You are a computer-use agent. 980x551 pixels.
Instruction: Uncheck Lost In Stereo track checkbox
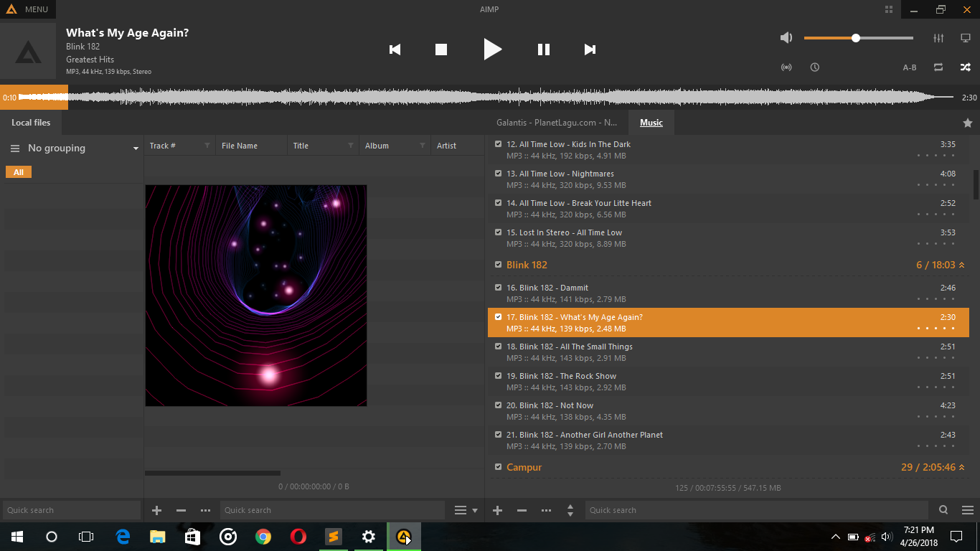coord(499,232)
